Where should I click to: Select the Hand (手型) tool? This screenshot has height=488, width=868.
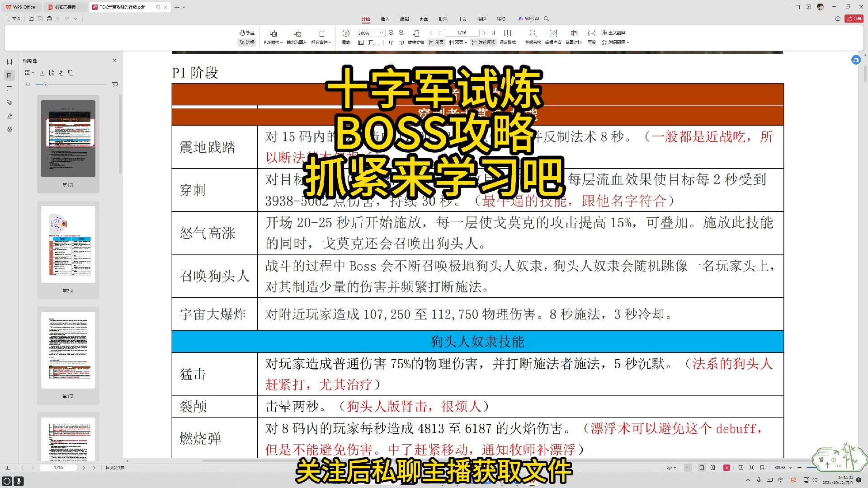click(x=247, y=33)
